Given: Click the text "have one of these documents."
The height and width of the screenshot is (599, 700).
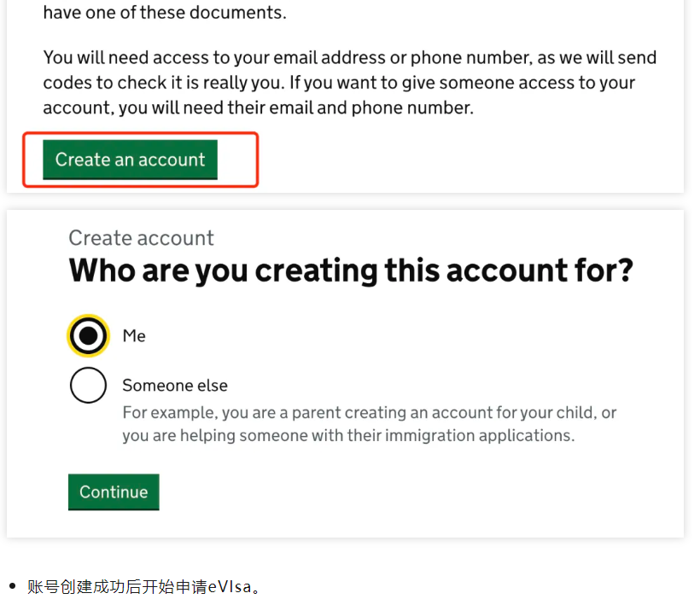Looking at the screenshot, I should tap(165, 13).
